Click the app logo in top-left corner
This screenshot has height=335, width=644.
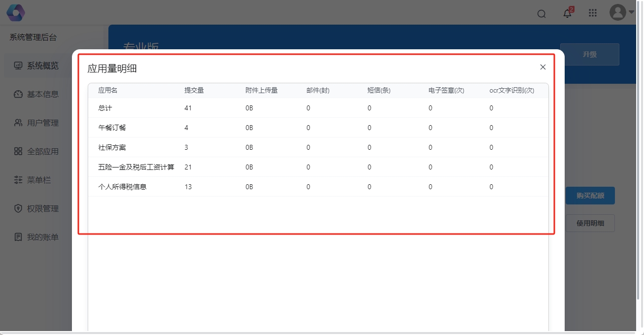point(16,13)
